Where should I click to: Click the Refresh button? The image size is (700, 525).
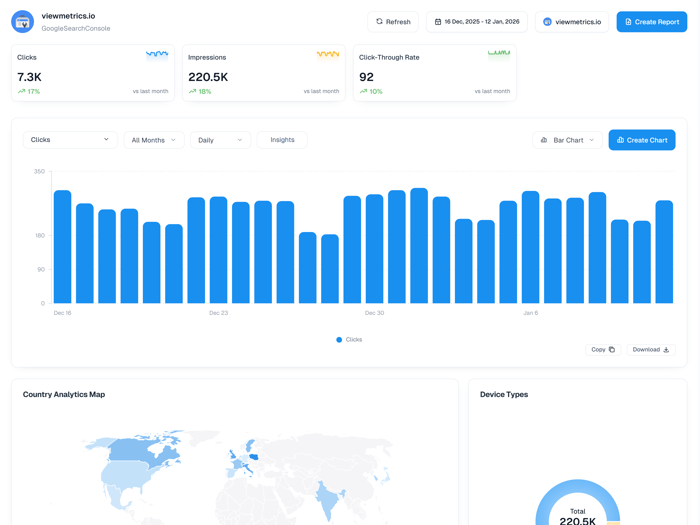[x=393, y=22]
